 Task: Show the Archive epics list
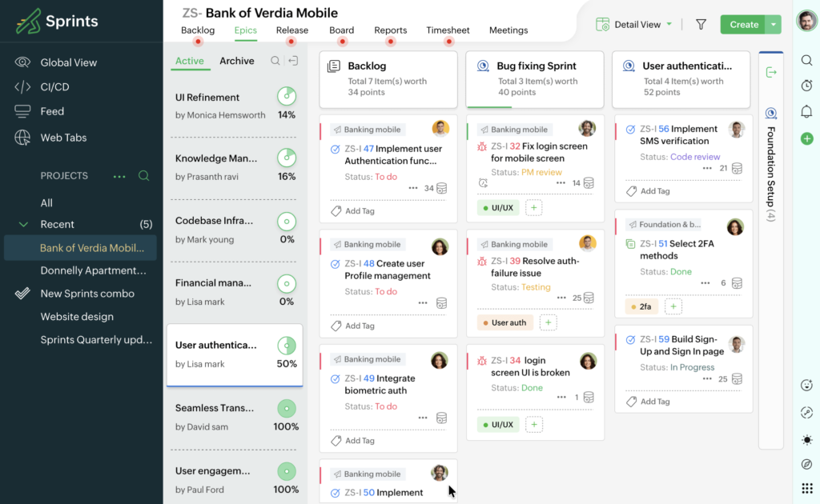[x=237, y=61]
